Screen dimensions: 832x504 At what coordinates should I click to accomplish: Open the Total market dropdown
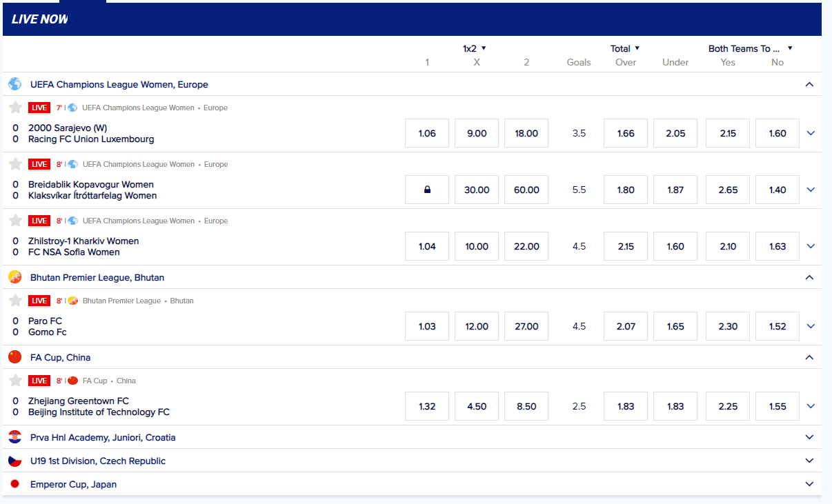[x=625, y=48]
